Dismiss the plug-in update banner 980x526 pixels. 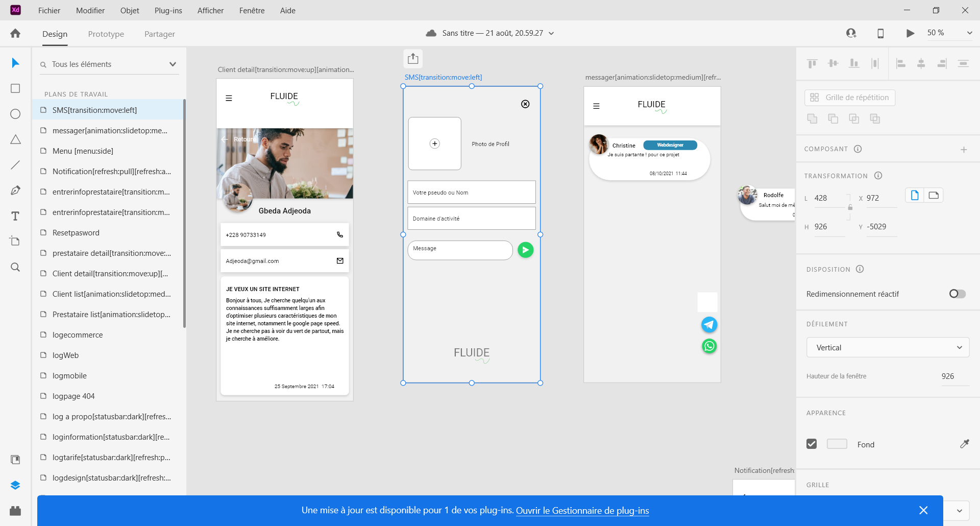tap(923, 510)
